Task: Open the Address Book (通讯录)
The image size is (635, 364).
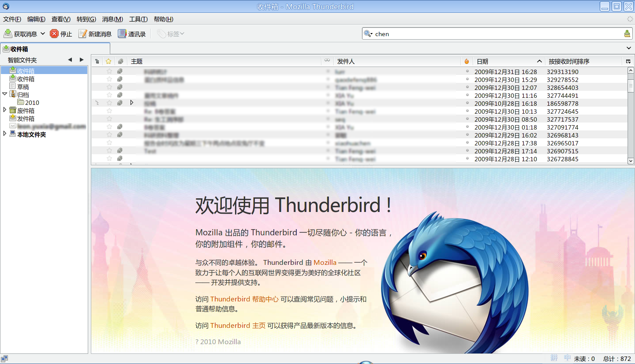Action: tap(131, 33)
